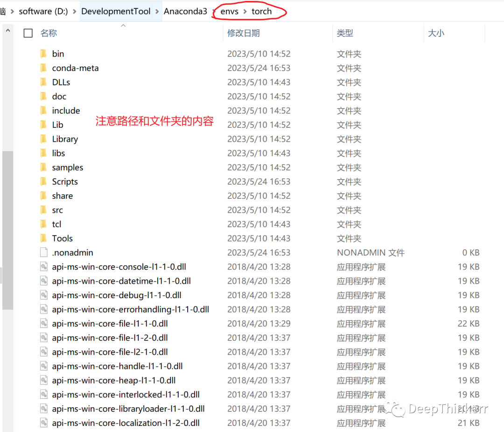Select the api-ms-win-core-file-l1-1-0 dll icon

pyautogui.click(x=44, y=323)
